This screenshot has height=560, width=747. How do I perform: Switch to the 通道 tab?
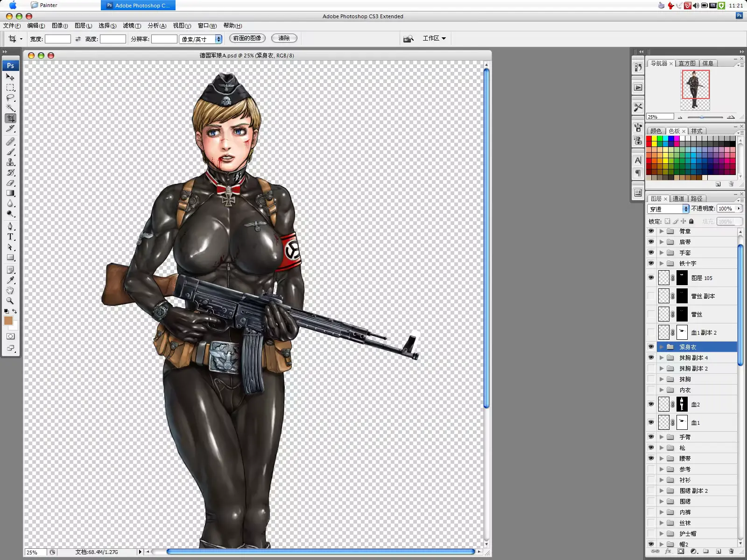point(678,198)
